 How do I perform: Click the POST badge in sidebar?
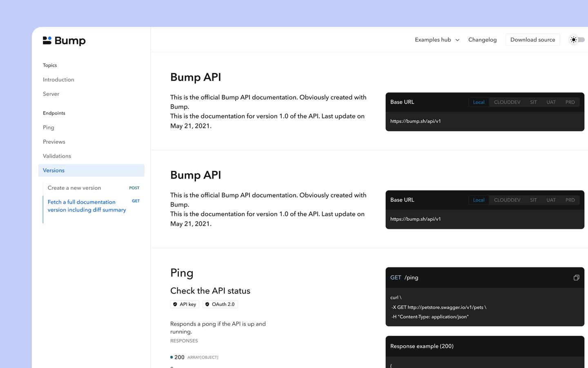[x=134, y=188]
